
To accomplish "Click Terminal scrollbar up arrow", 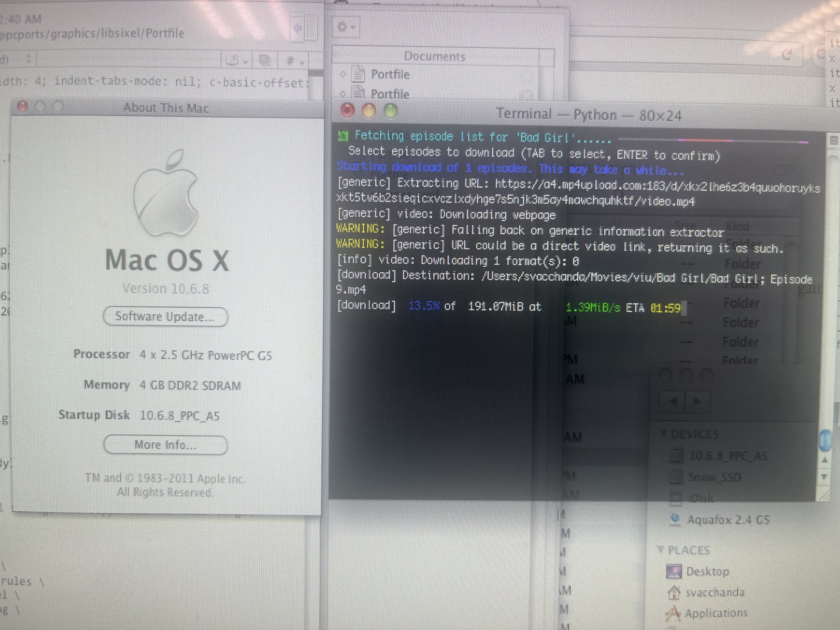I will (824, 460).
